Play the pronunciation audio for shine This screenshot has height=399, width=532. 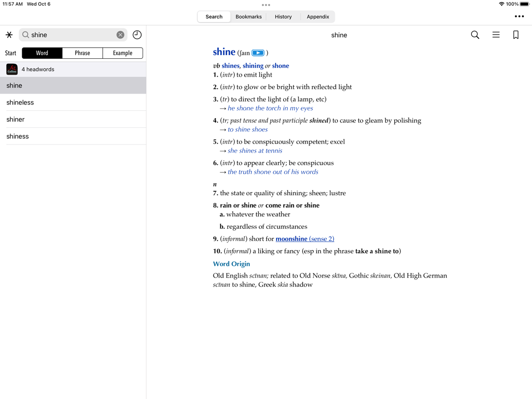[258, 53]
